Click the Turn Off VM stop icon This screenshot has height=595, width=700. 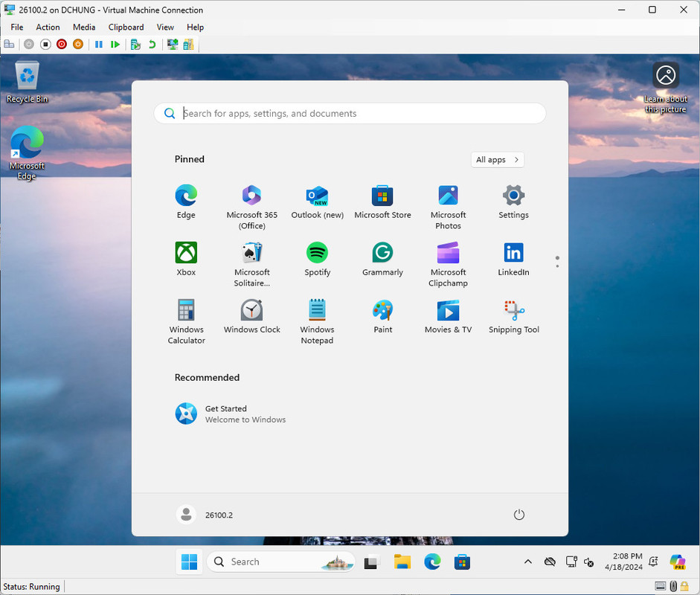(x=45, y=44)
